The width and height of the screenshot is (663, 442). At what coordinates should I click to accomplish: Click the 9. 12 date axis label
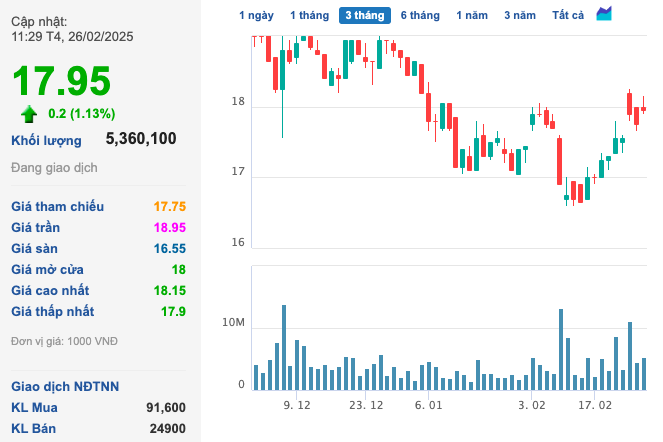pos(297,405)
